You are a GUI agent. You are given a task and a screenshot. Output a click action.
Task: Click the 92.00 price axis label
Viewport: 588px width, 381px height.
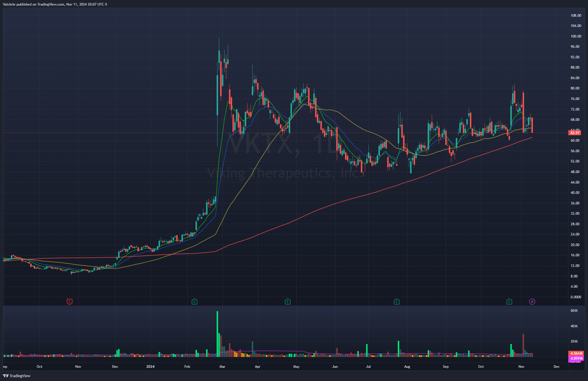(x=575, y=57)
